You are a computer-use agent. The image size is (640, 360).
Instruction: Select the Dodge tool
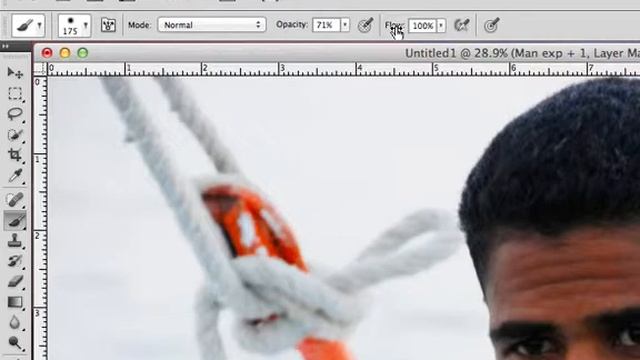pos(15,342)
